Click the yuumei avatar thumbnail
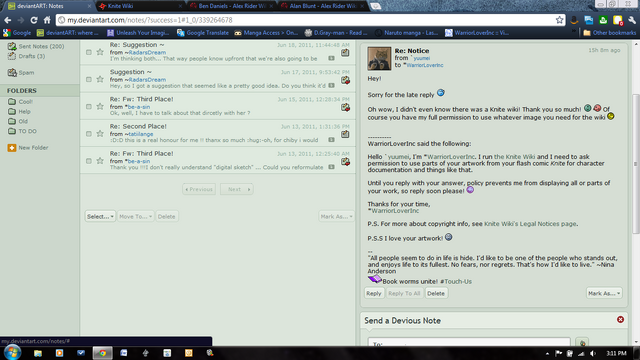Viewport: 640px width, 360px height. click(379, 58)
